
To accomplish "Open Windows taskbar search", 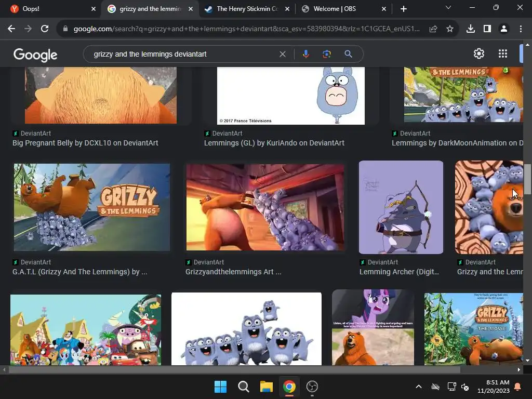I will (243, 387).
